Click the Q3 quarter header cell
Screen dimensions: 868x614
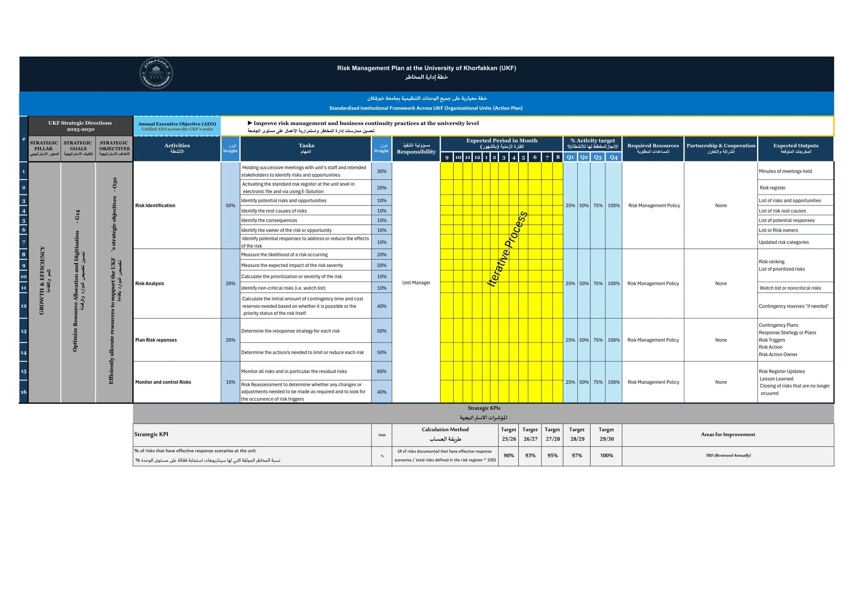(x=598, y=157)
